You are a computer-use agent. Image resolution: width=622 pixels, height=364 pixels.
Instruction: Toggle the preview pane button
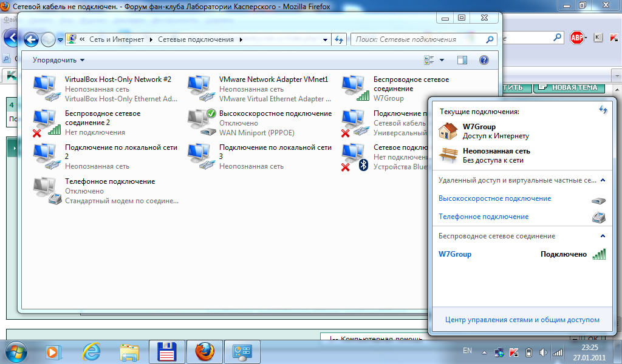pyautogui.click(x=462, y=60)
